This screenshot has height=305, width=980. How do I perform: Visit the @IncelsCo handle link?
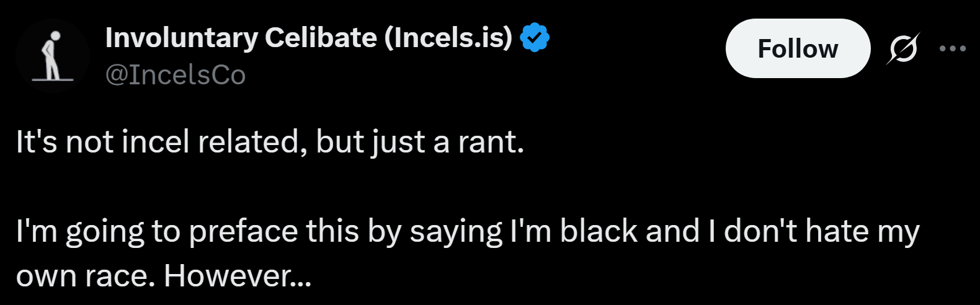[x=176, y=75]
